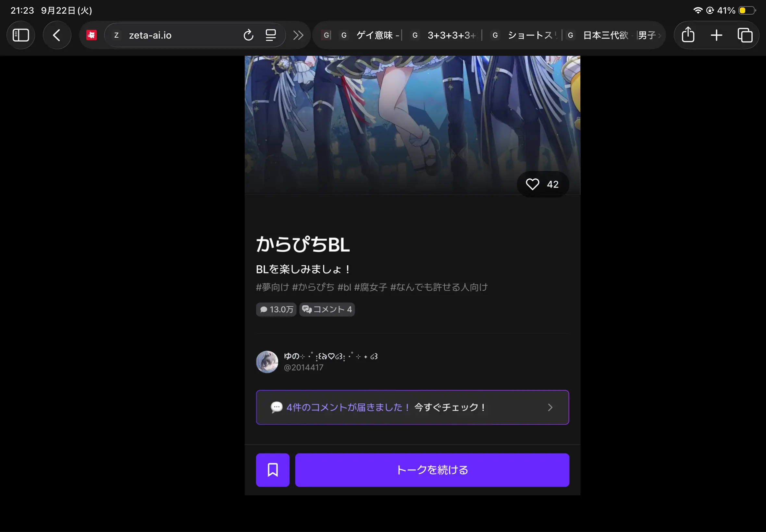Select the トークを続ける button

tap(432, 470)
